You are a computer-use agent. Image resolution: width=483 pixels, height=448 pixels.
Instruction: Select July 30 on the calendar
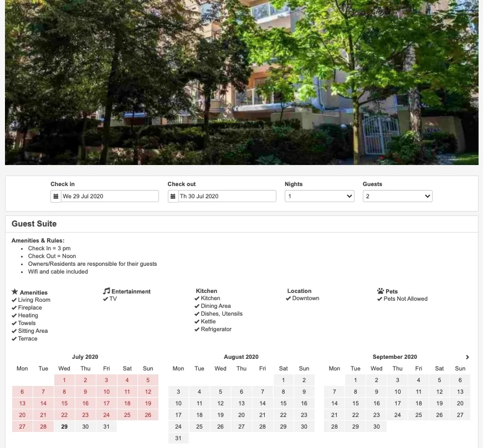pos(85,426)
